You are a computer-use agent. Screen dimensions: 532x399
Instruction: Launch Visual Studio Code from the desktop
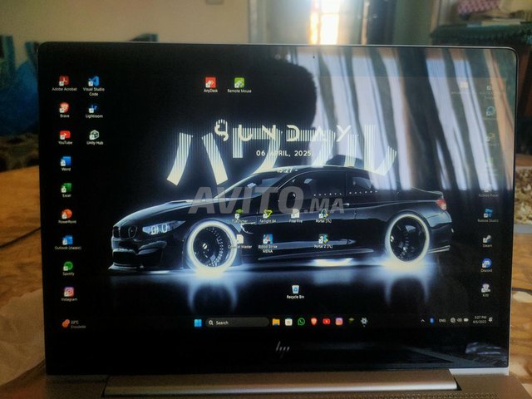click(94, 81)
